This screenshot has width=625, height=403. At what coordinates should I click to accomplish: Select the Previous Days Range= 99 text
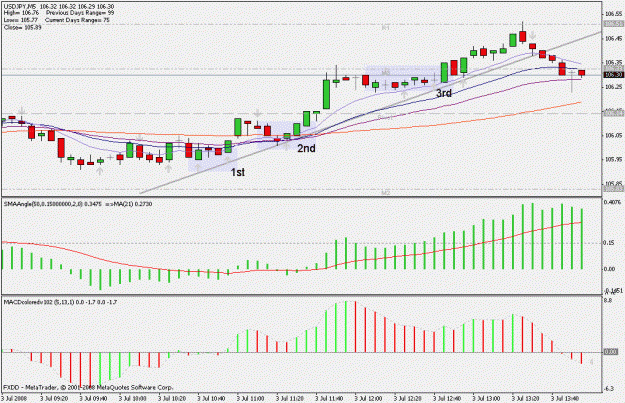pyautogui.click(x=80, y=13)
